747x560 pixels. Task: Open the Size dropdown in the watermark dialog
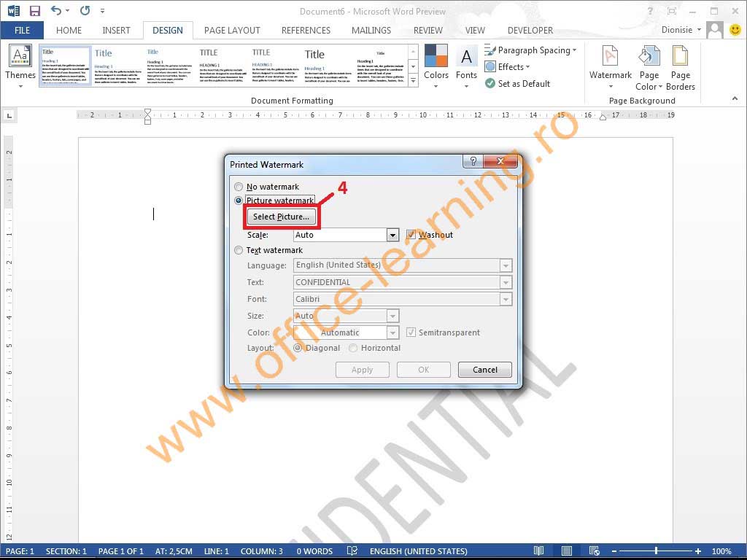(x=345, y=316)
